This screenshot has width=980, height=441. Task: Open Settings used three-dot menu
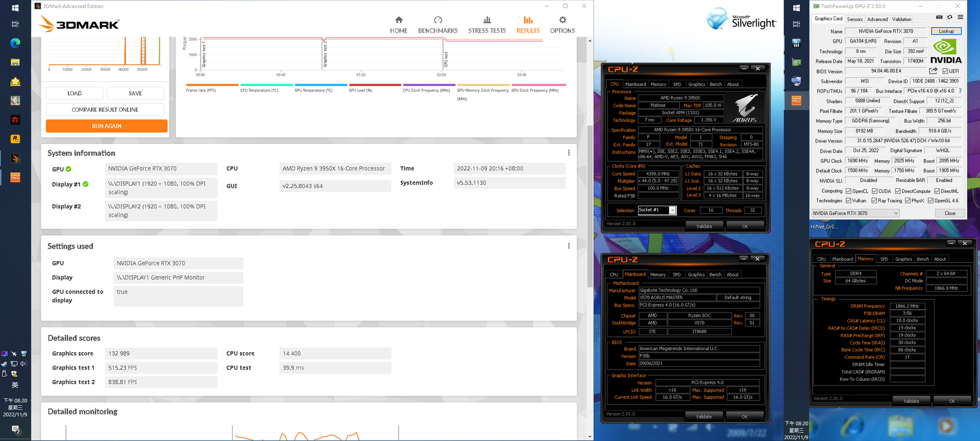pos(569,246)
